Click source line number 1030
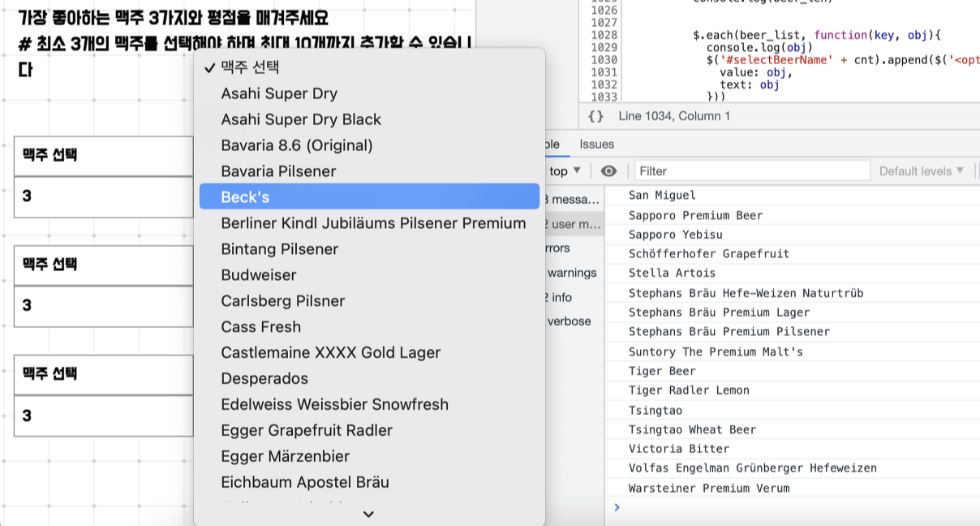980x526 pixels. pyautogui.click(x=604, y=60)
